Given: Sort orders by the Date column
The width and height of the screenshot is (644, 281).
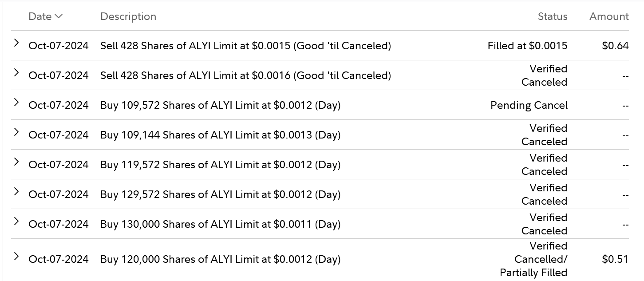Looking at the screenshot, I should (45, 16).
